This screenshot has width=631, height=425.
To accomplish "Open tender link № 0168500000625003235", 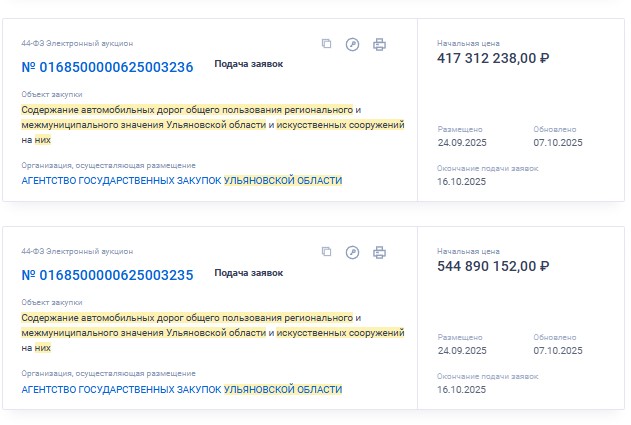I will click(108, 275).
